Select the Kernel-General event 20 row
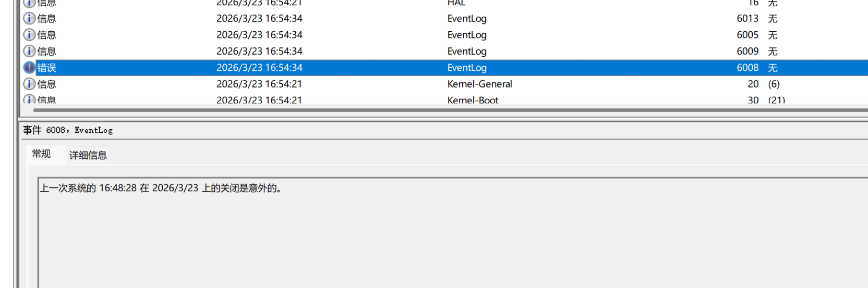This screenshot has height=288, width=868. tap(444, 84)
